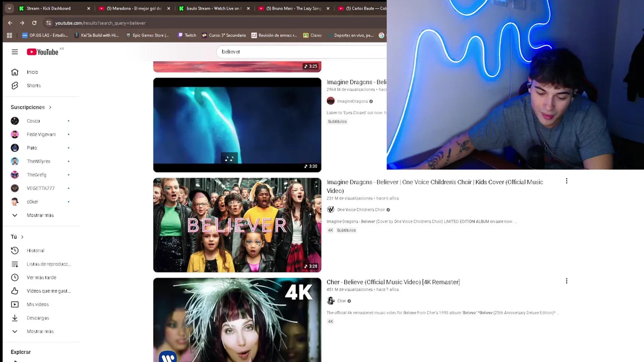Screen dimensions: 644x362
Task: Open VEGETTA777 channel subscription
Action: pyautogui.click(x=40, y=188)
